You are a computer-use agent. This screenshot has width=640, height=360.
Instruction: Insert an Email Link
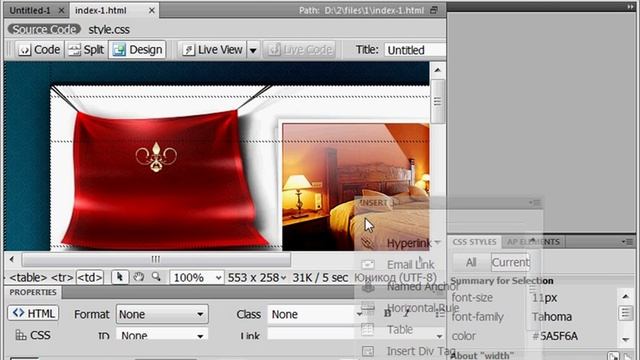398,264
